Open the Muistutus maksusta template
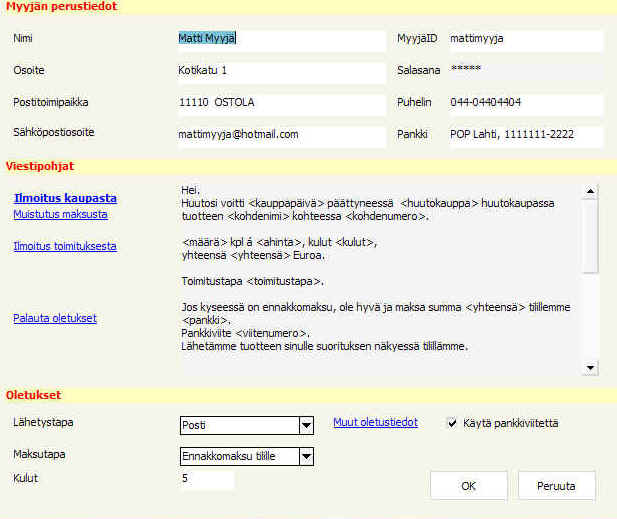Screen dimensions: 617x519 (x=60, y=214)
